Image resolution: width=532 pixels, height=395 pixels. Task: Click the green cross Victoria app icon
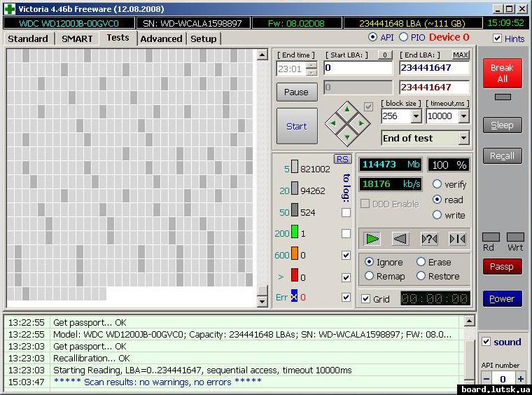[x=9, y=8]
